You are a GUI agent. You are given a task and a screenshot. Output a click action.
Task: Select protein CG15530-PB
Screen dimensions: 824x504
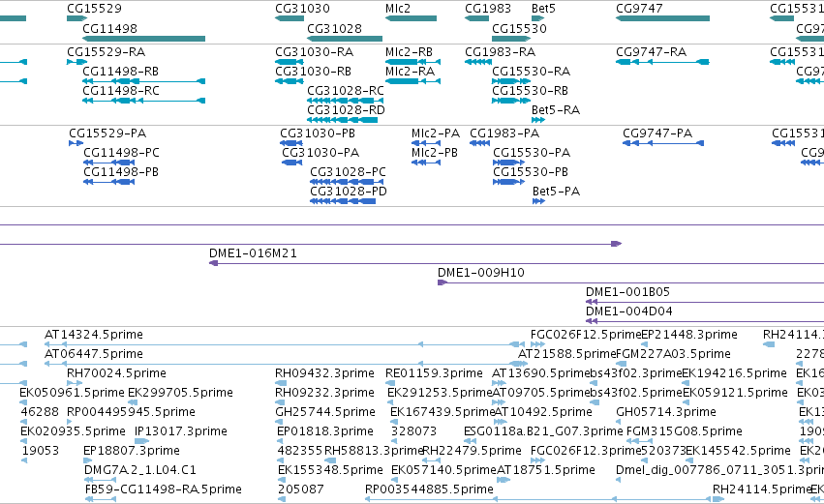(x=531, y=172)
